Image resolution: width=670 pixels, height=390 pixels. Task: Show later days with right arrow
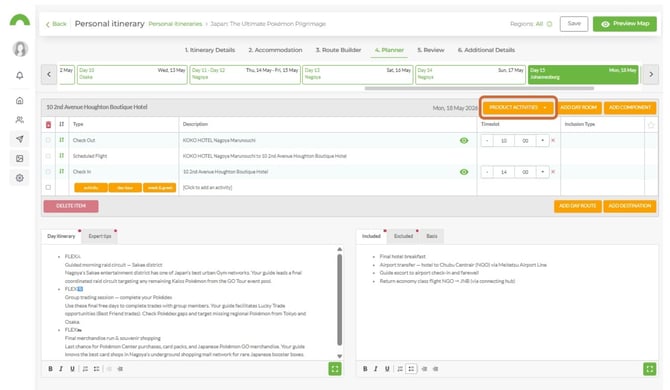point(651,74)
